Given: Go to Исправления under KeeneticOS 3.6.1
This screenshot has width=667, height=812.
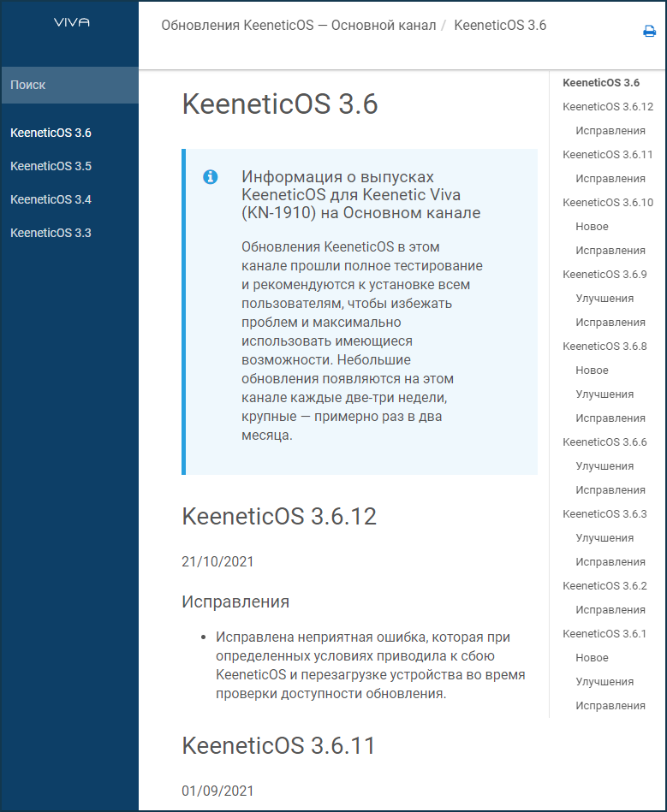Looking at the screenshot, I should coord(610,706).
